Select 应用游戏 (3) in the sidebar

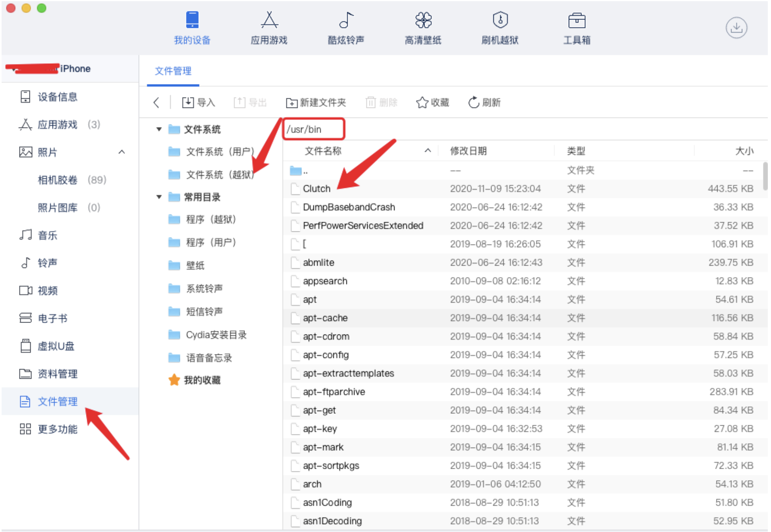pyautogui.click(x=70, y=125)
